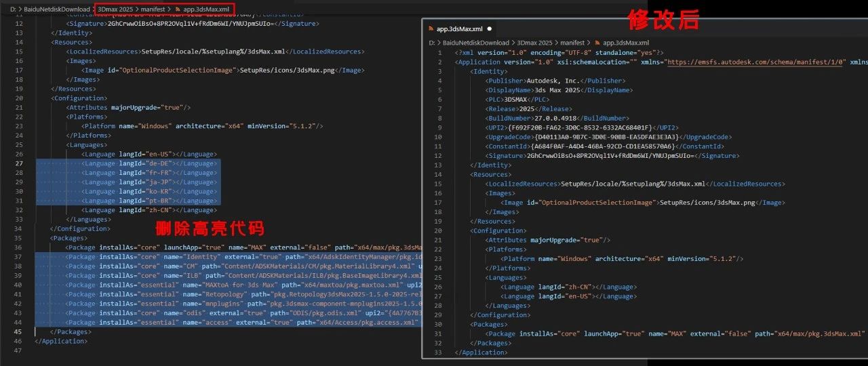Click line number 27 in the left editor
The image size is (868, 366).
[19, 163]
